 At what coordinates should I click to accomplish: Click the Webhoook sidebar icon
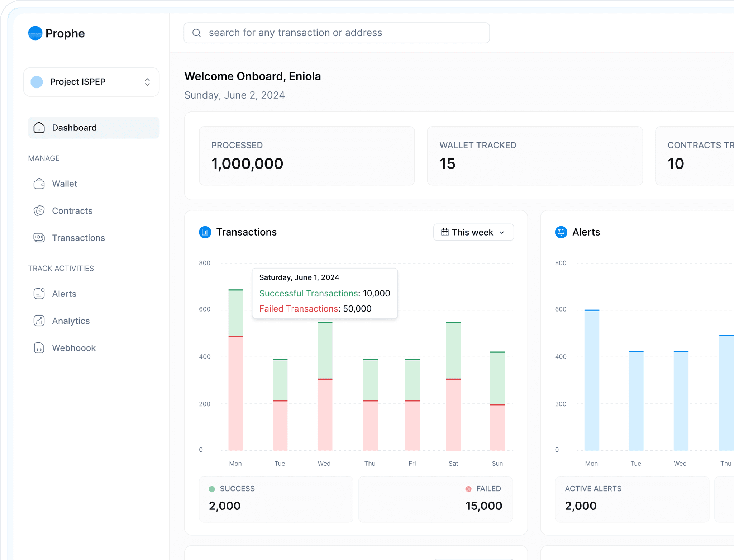click(x=39, y=348)
